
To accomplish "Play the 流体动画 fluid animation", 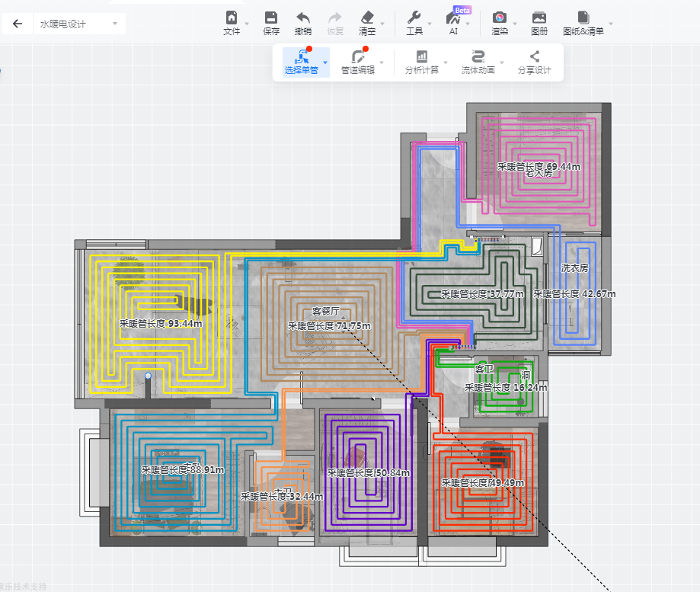I will click(478, 62).
